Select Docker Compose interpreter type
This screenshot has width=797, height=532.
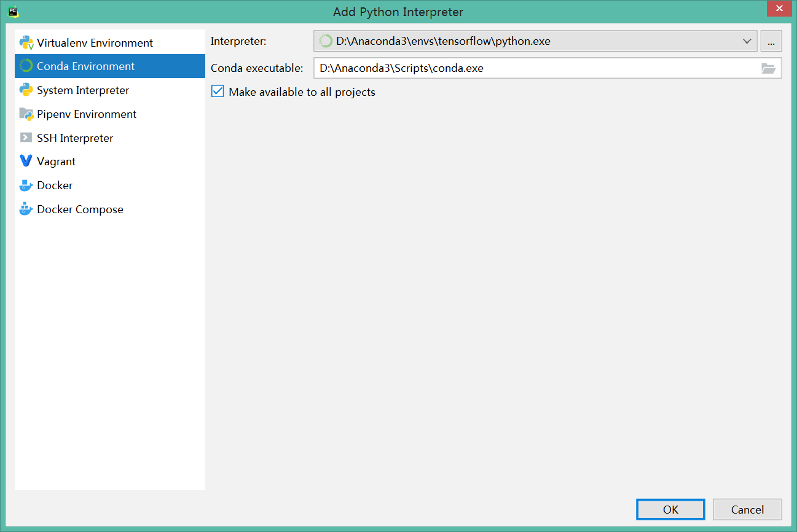pyautogui.click(x=110, y=209)
